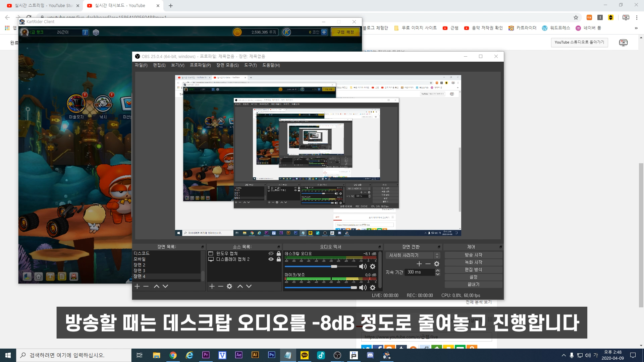
Task: Increase transition duration with up stepper
Action: 437,270
